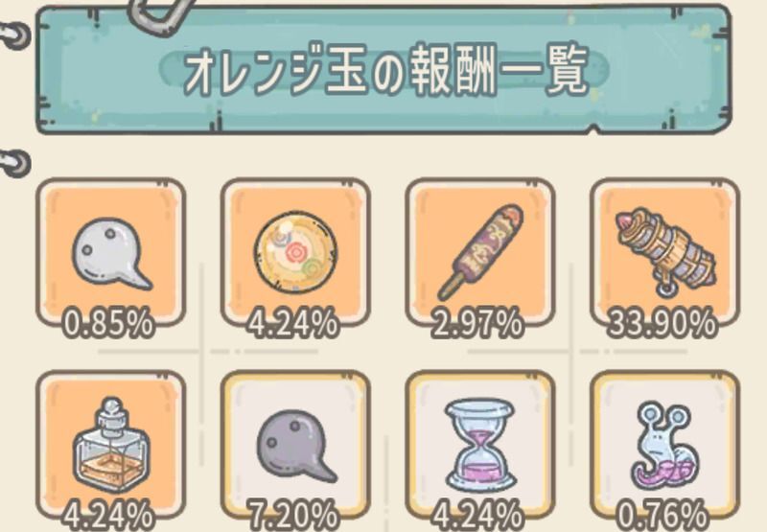Click the 33.90% drop rate label
This screenshot has height=532, width=767.
tap(662, 323)
